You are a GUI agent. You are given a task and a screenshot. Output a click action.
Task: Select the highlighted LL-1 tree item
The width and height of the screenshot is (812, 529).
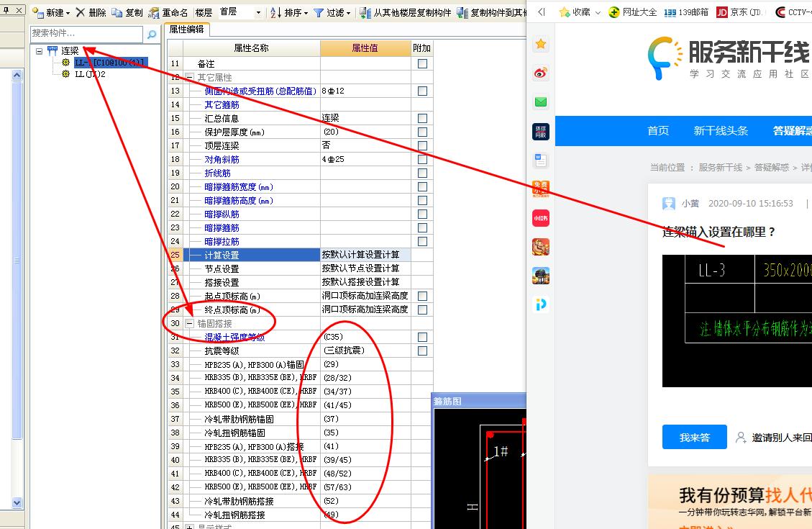click(110, 62)
